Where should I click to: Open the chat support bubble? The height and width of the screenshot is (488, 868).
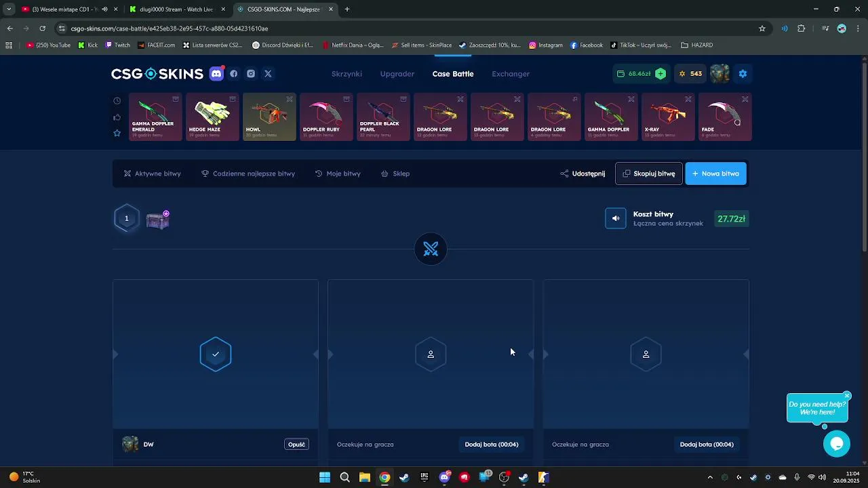point(837,443)
